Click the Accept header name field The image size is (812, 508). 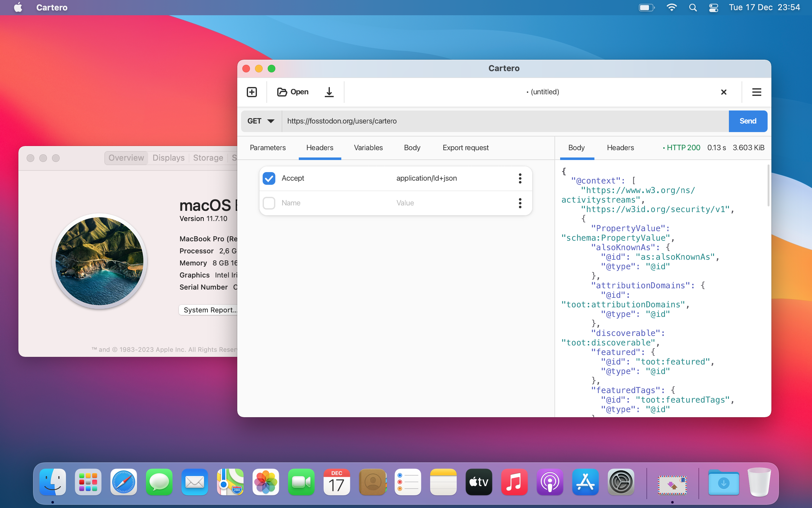(x=336, y=178)
